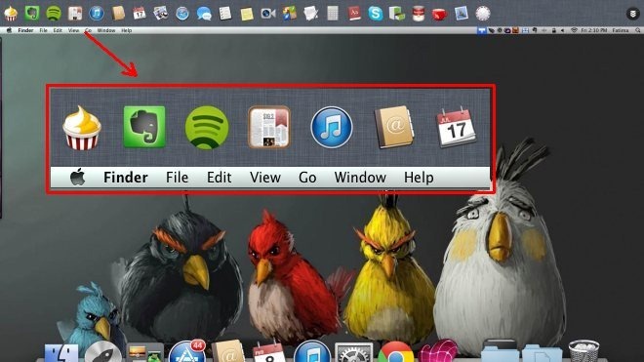Click the blue highlighted status icon in menu bar

click(481, 30)
